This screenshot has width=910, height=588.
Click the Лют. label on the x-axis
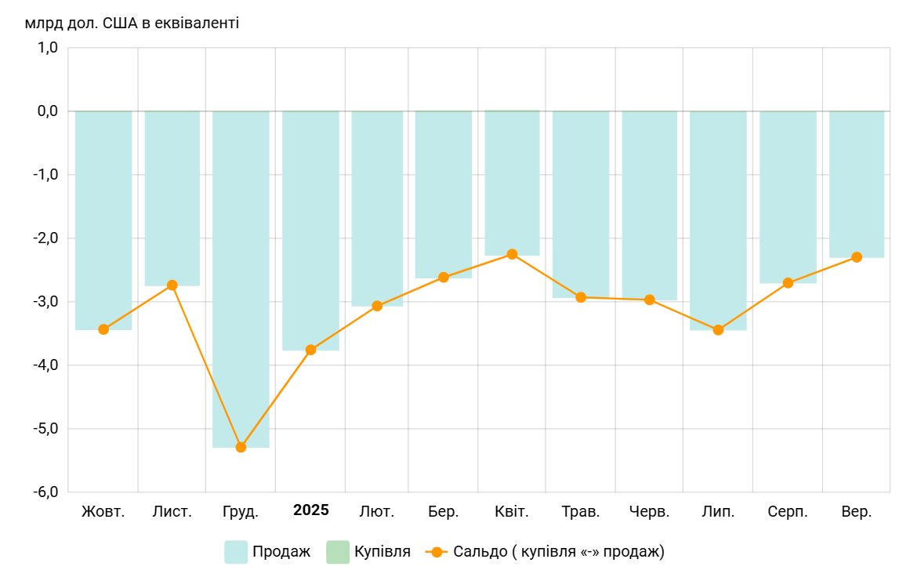pyautogui.click(x=377, y=512)
